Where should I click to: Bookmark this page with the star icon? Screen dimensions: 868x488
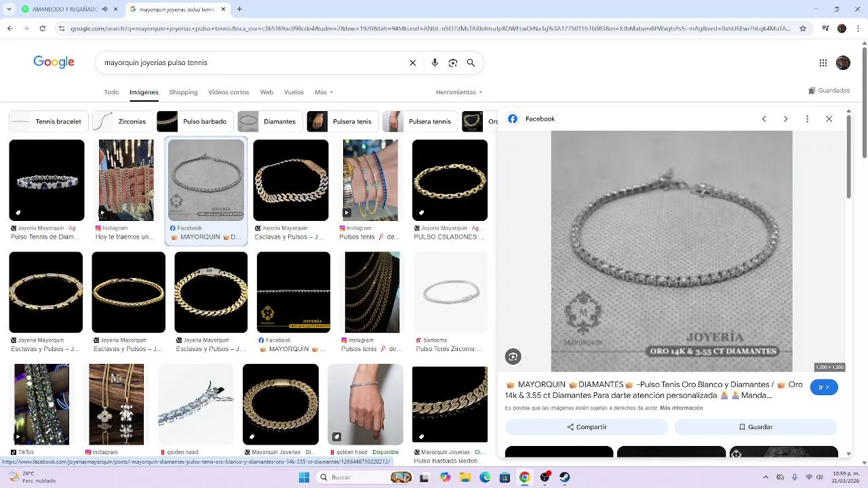(803, 28)
